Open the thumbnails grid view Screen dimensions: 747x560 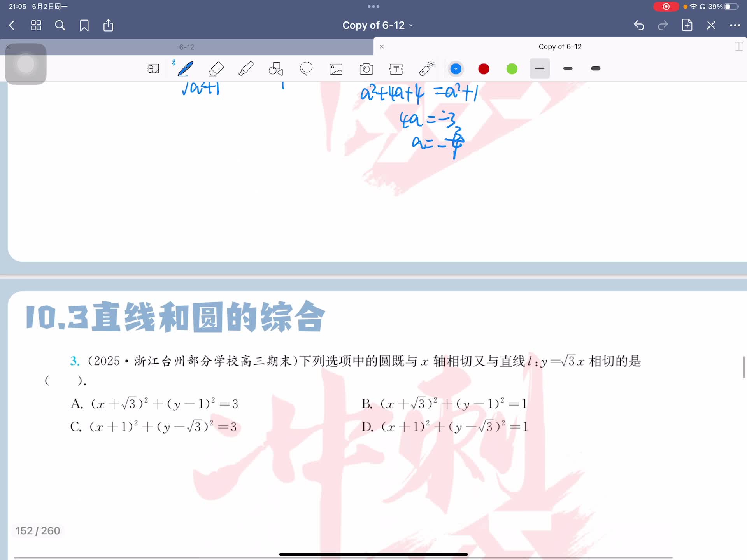pyautogui.click(x=36, y=26)
